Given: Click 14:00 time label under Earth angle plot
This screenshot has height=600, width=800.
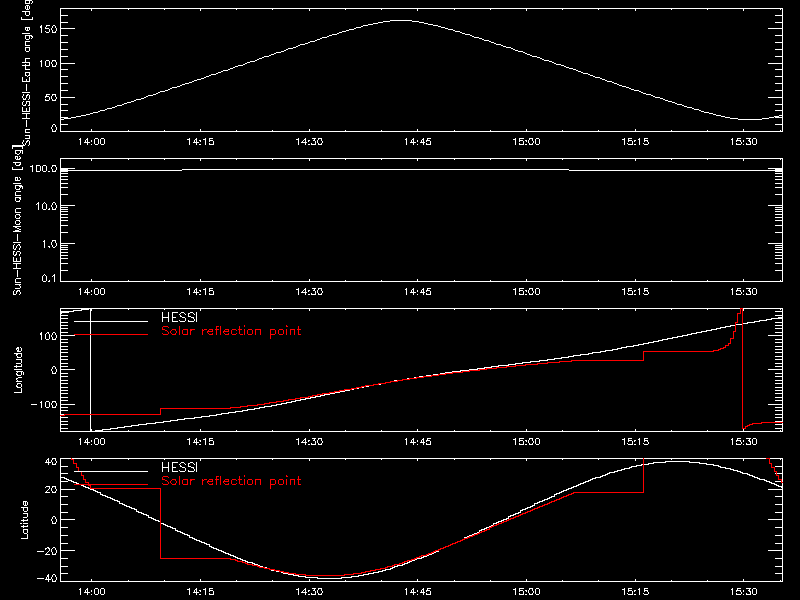Looking at the screenshot, I should [x=92, y=142].
